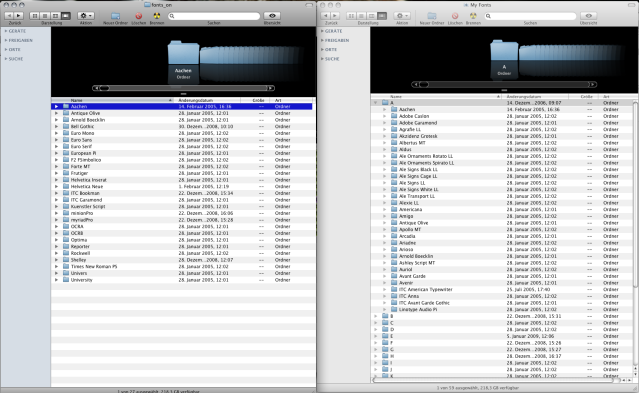Select Akzidenz Grotesk folder icon in My Fonts
The image size is (639, 393).
394,136
